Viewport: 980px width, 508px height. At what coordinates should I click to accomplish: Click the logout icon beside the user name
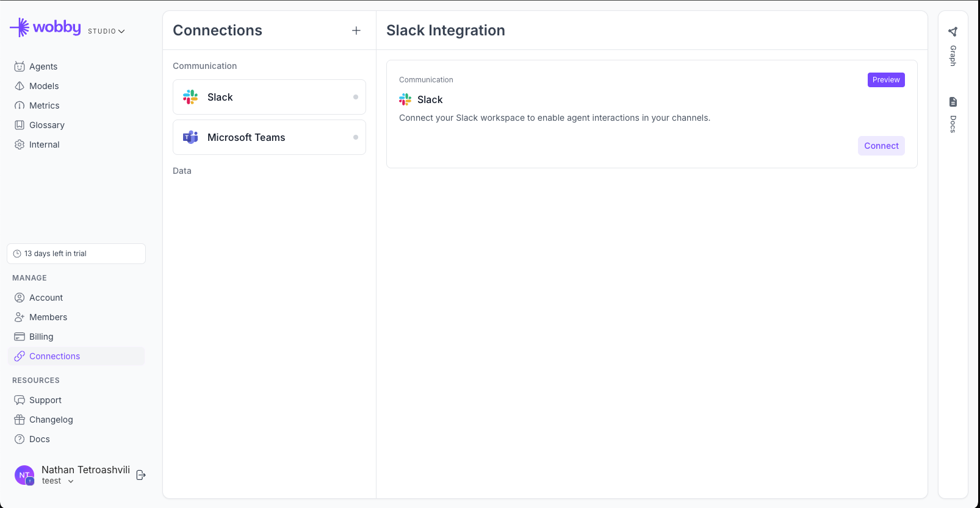(141, 475)
